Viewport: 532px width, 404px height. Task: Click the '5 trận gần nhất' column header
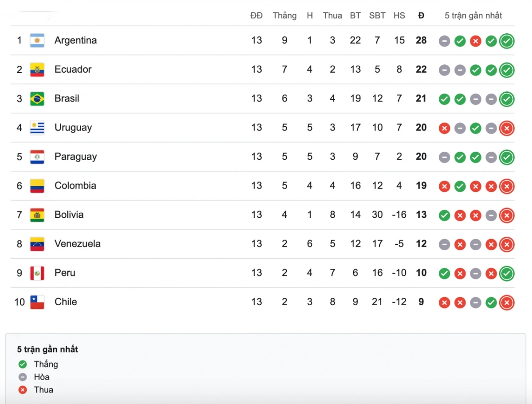tap(473, 16)
